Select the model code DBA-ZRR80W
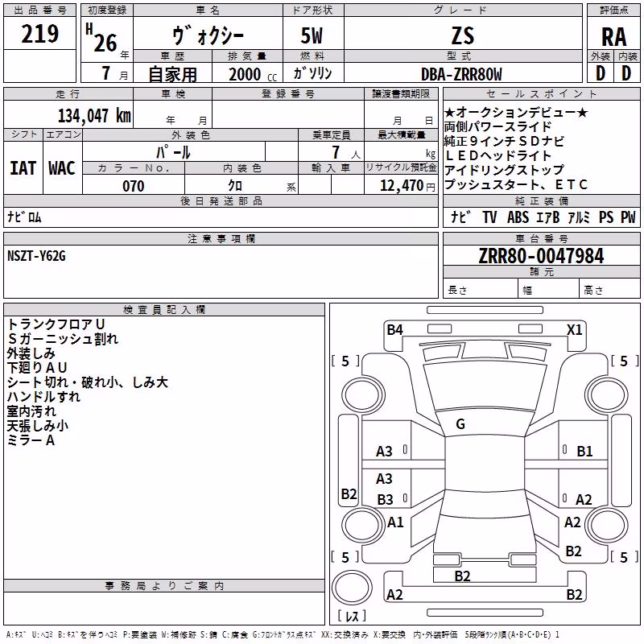 coord(461,74)
